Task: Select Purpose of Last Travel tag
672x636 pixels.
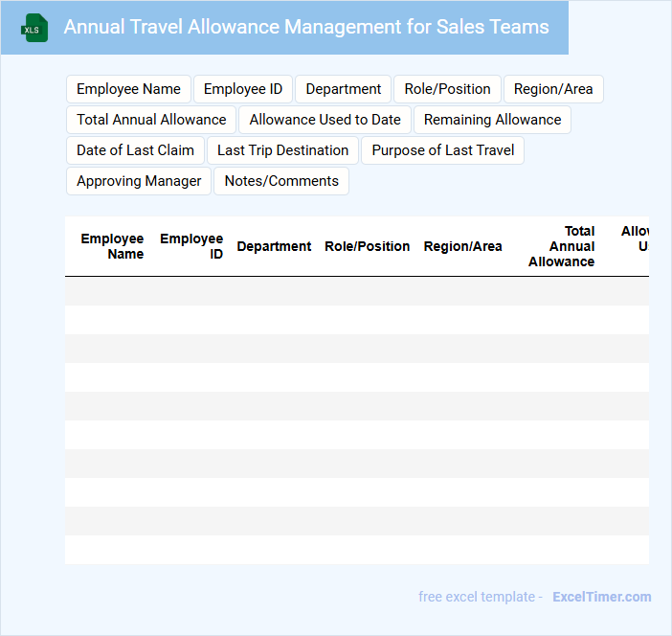Action: (x=442, y=150)
